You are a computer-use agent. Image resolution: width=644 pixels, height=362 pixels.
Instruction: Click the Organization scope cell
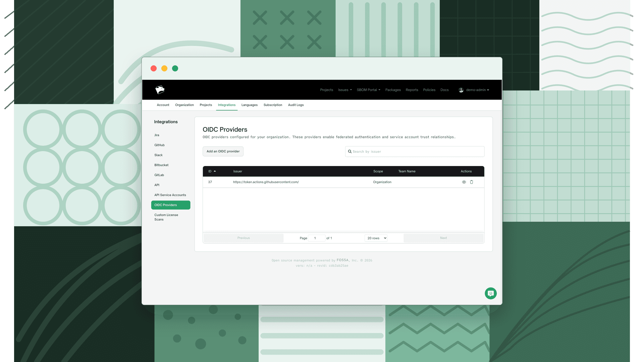tap(382, 182)
